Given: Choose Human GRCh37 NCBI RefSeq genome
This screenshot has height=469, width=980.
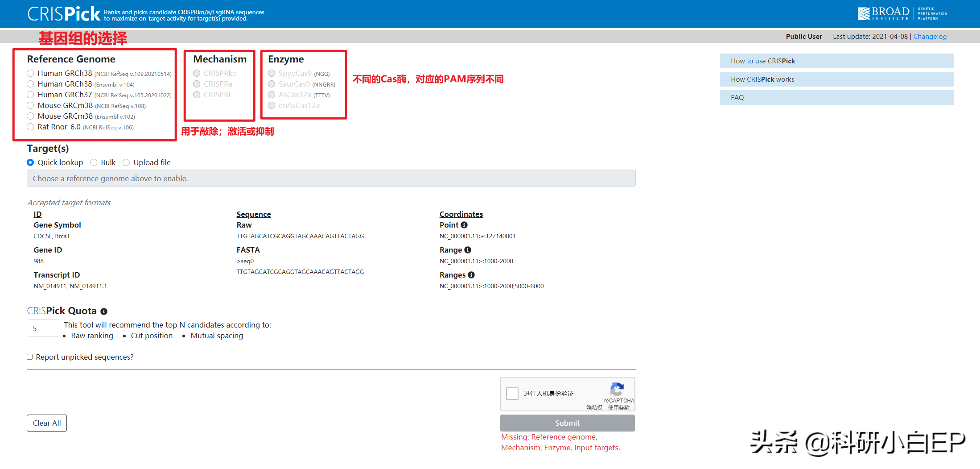Looking at the screenshot, I should (30, 95).
